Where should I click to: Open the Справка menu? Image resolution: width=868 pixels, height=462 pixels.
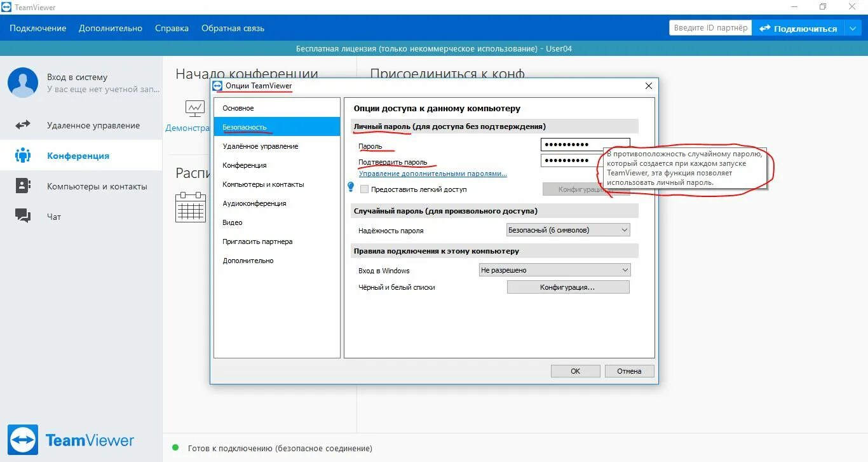pos(172,28)
